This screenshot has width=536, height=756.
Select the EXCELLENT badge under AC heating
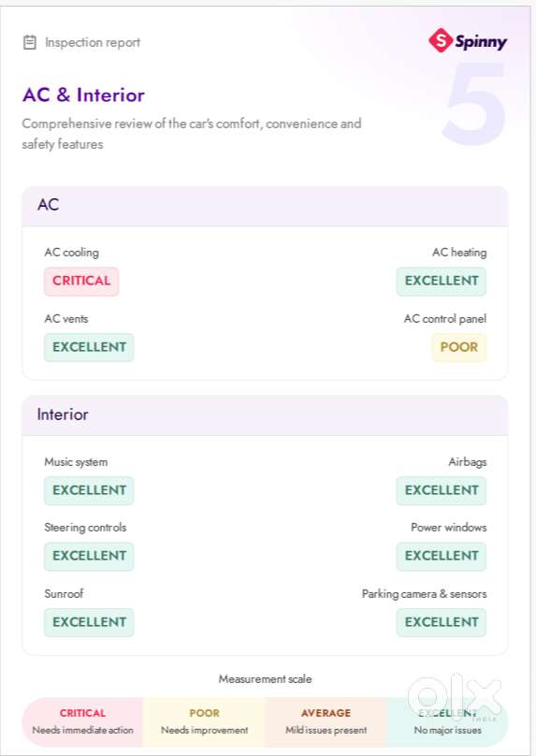pyautogui.click(x=442, y=281)
